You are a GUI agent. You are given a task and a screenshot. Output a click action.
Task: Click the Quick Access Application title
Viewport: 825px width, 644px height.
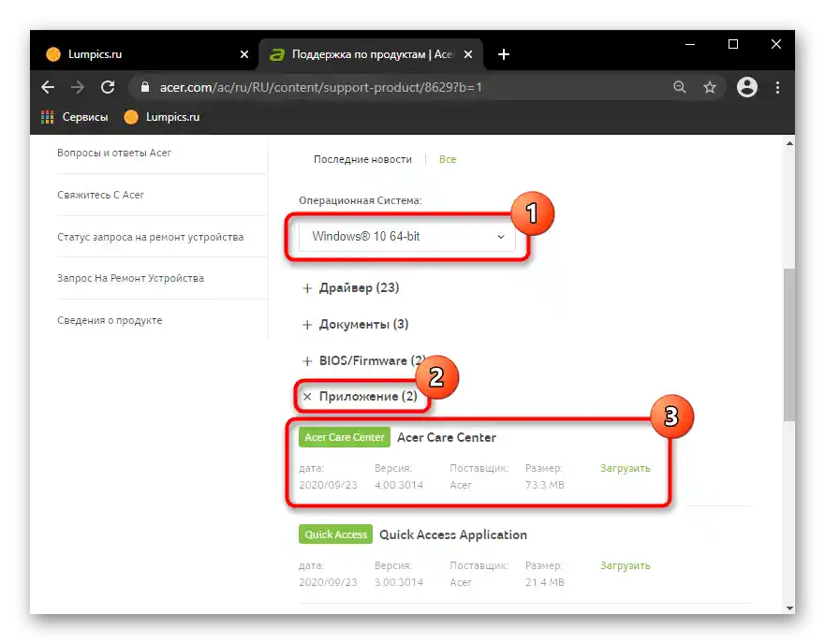click(453, 535)
